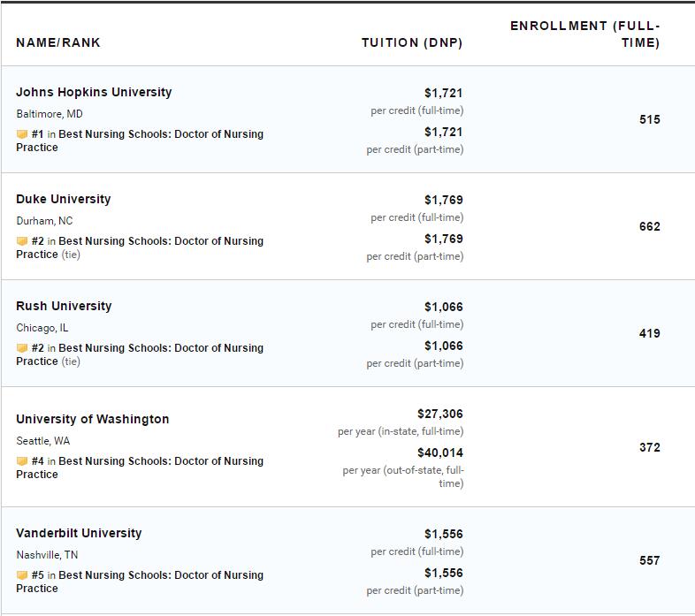Click the badge icon next to University of Washington #4

point(22,460)
